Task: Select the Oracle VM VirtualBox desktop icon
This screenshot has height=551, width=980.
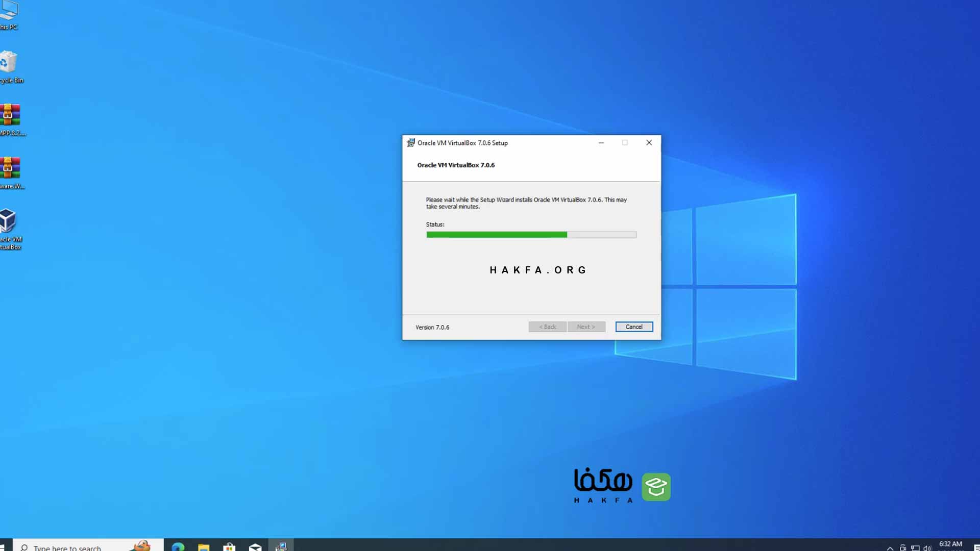Action: (x=10, y=229)
